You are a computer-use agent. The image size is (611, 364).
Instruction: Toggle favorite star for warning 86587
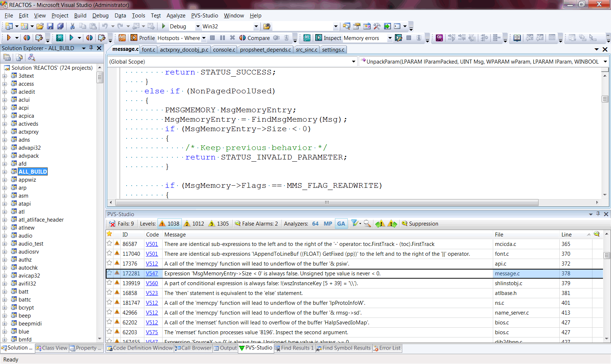(x=109, y=243)
